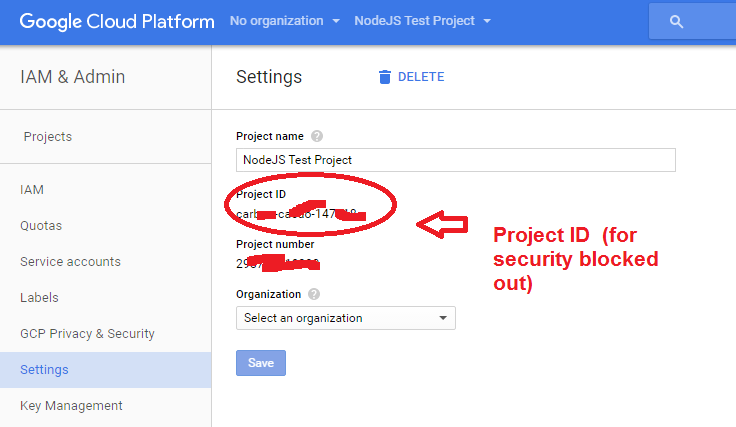
Task: Click the Project name text field
Action: (x=455, y=159)
